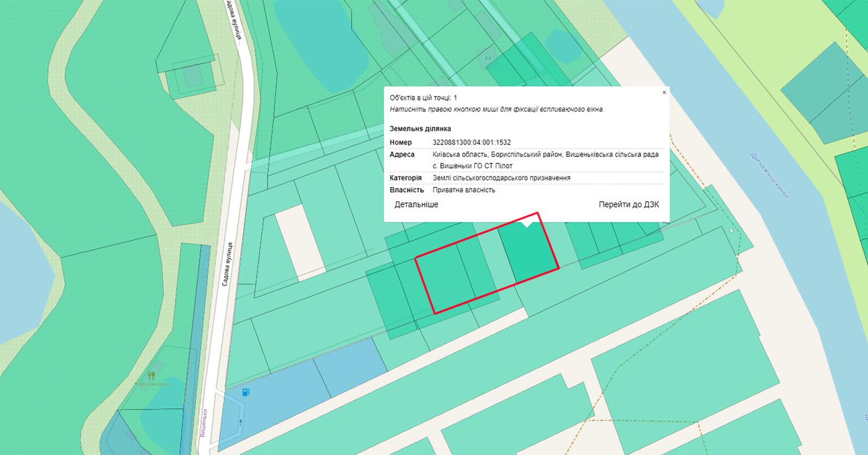868x455 pixels.
Task: Click the Чорноморка restaurant fork-knife icon
Action: (x=151, y=375)
